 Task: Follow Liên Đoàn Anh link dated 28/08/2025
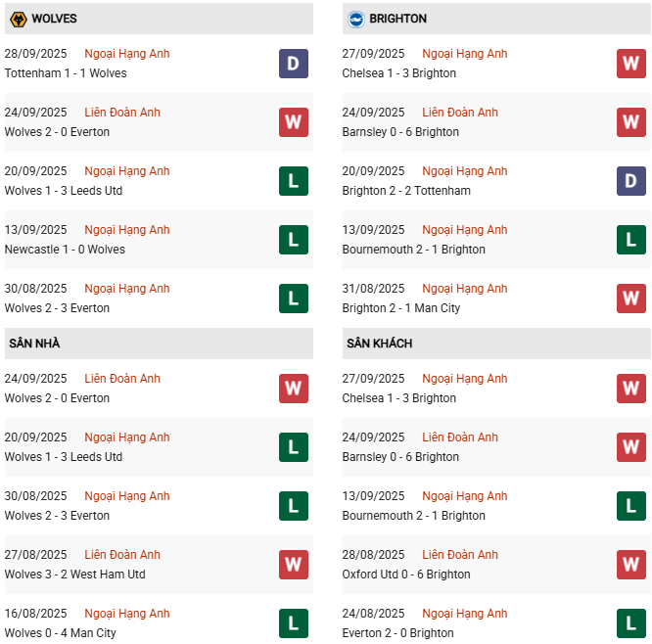coord(460,555)
